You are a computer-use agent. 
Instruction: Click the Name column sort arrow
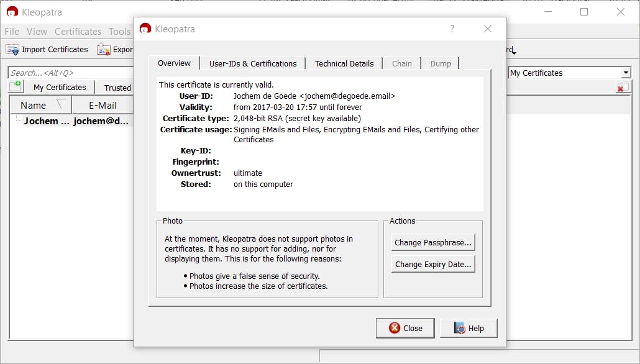[x=61, y=104]
